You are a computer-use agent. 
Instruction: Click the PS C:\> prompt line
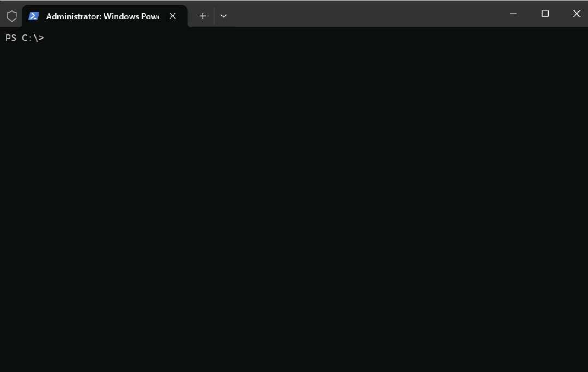coord(25,38)
